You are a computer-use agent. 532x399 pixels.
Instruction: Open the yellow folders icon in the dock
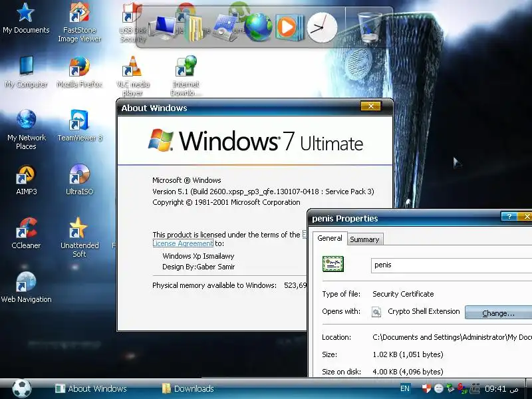pos(194,29)
